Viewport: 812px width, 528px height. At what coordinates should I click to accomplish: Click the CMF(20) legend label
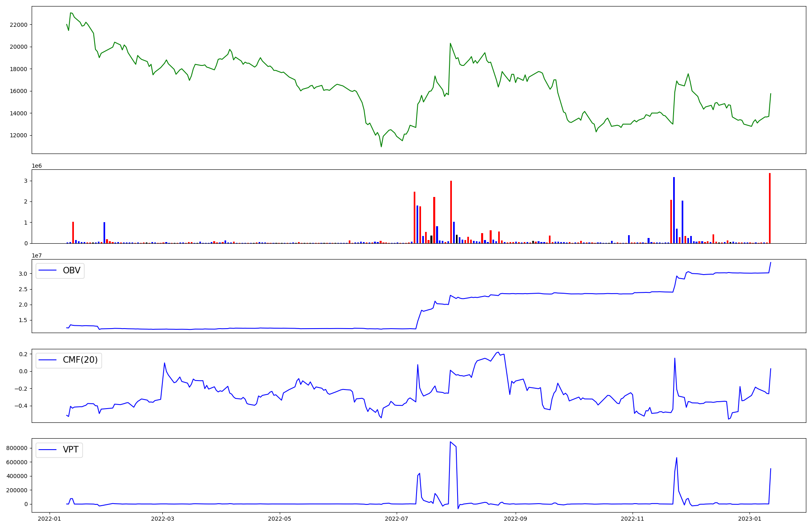tap(80, 360)
